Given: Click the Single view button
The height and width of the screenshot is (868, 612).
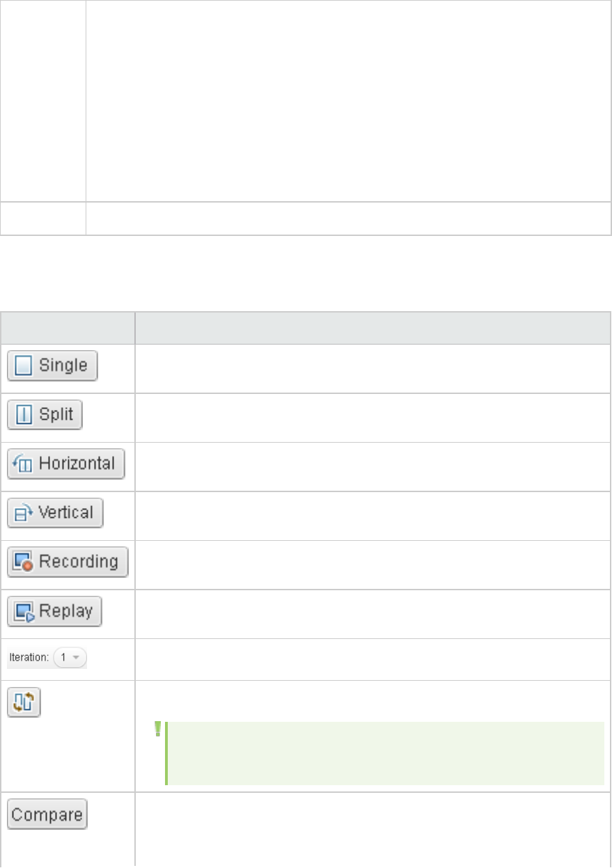Looking at the screenshot, I should pos(52,366).
